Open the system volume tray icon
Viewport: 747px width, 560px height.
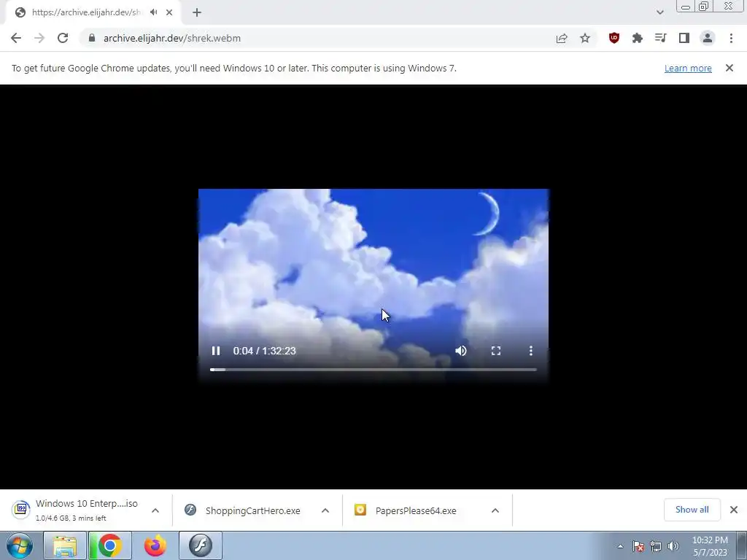673,547
